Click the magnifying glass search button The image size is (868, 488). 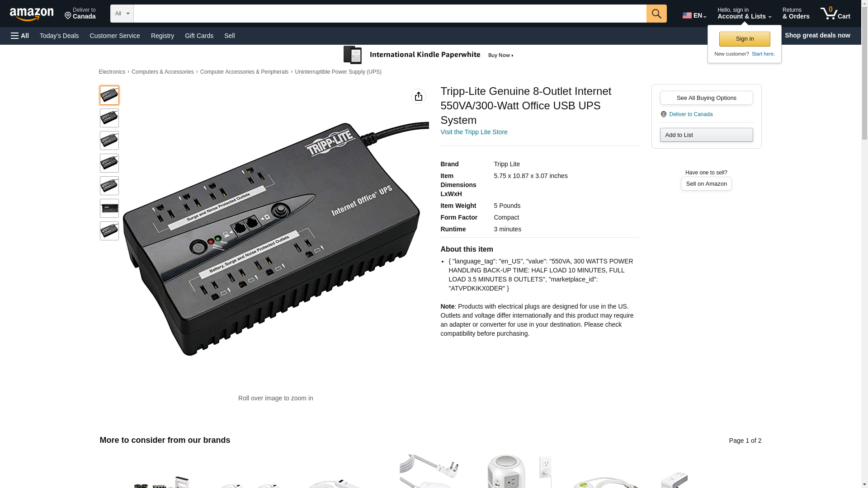click(x=656, y=14)
